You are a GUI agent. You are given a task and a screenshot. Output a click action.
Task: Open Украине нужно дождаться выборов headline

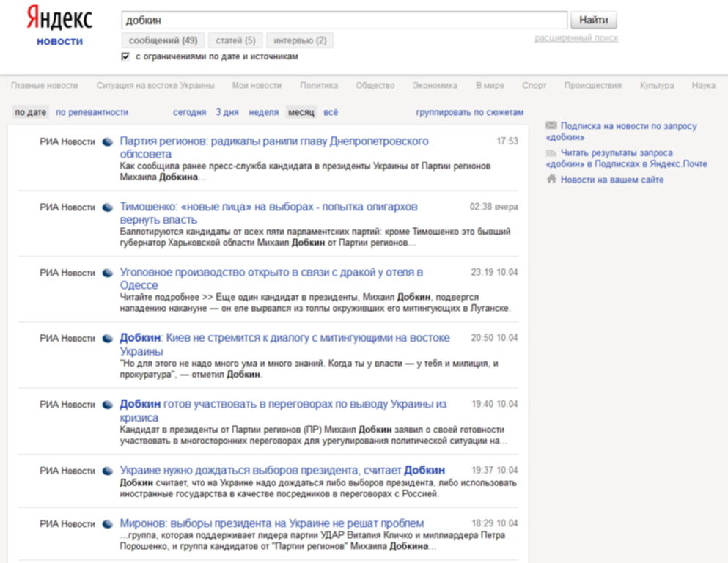point(282,470)
